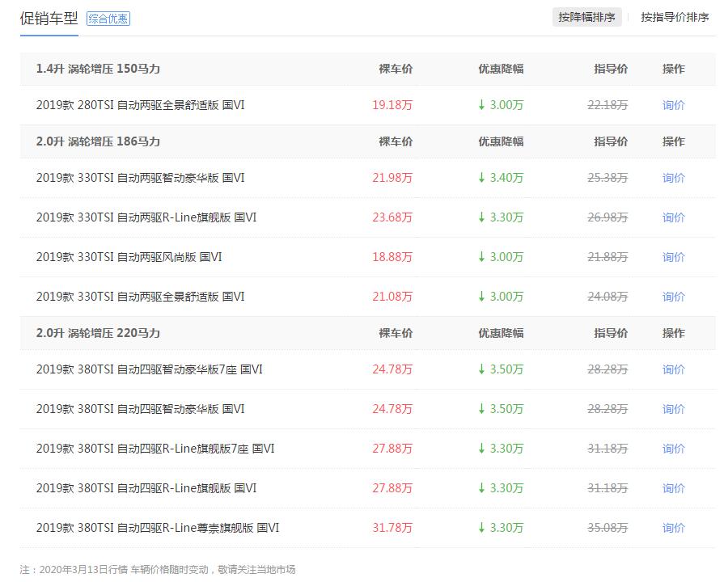Click the 24.08万 guide price

click(607, 297)
